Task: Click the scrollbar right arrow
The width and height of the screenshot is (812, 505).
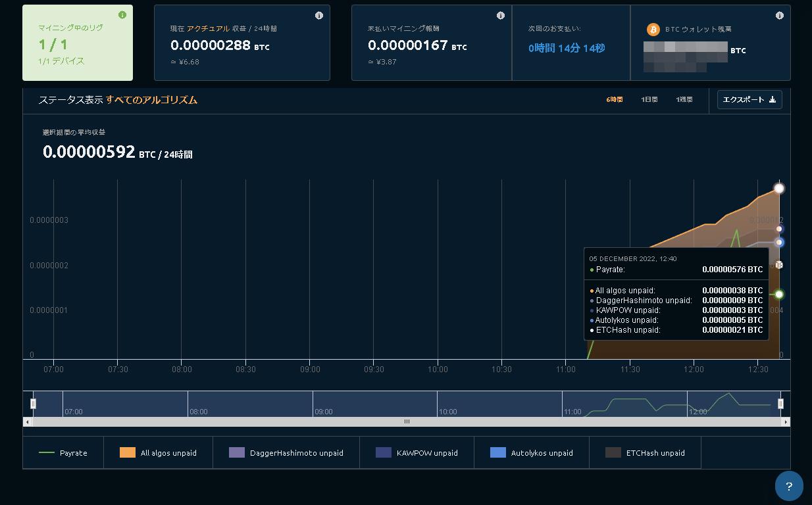Action: [786, 421]
